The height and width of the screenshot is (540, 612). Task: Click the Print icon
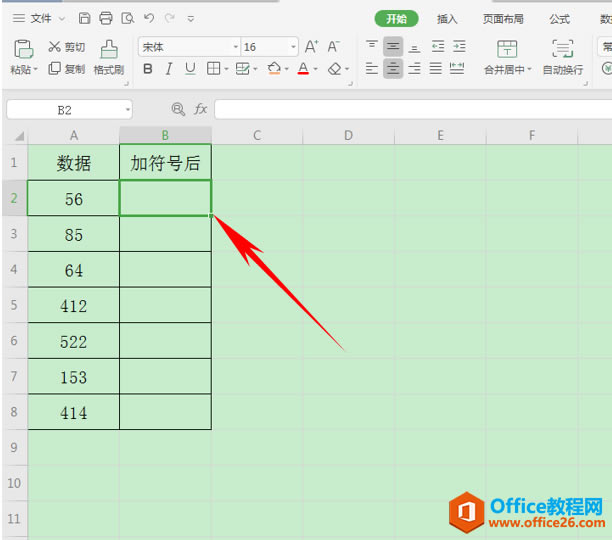coord(105,18)
